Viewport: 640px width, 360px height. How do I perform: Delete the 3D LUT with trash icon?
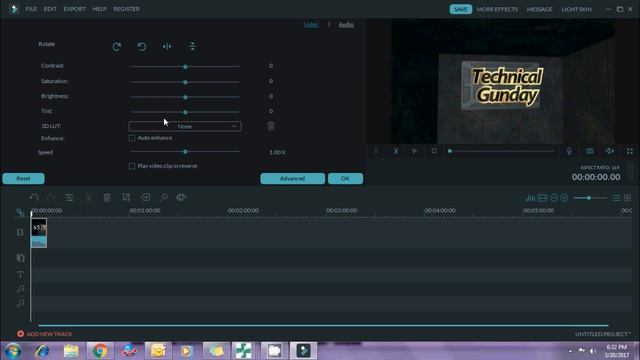point(271,126)
